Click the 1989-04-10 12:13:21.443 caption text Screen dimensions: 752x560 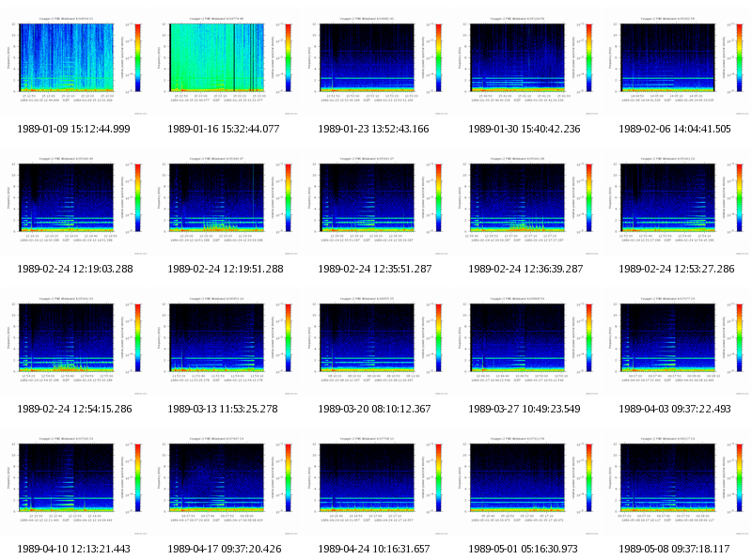[x=73, y=549]
